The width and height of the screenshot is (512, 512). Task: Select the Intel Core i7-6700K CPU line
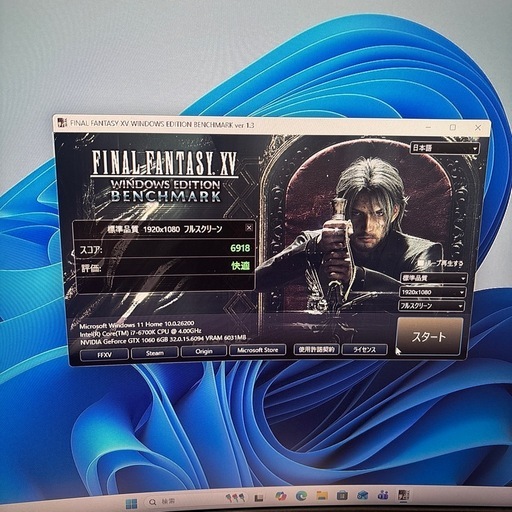(x=140, y=332)
